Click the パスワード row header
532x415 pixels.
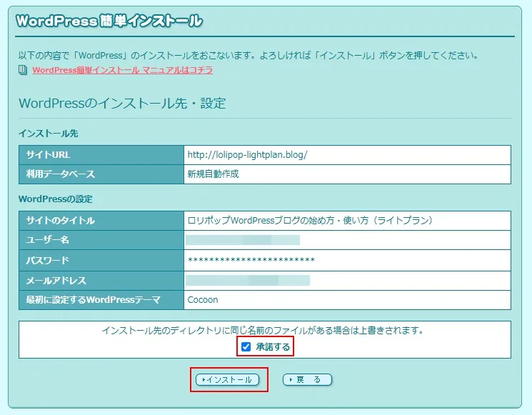pyautogui.click(x=101, y=261)
